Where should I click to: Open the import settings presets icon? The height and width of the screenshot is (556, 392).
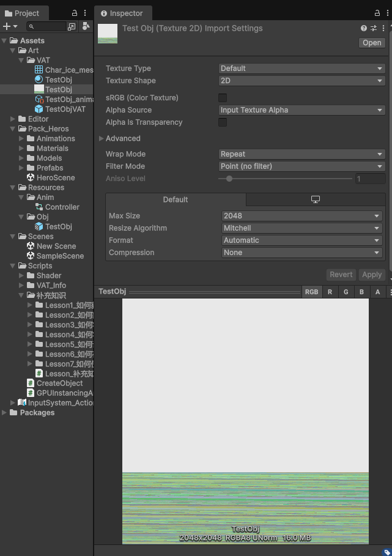[374, 28]
